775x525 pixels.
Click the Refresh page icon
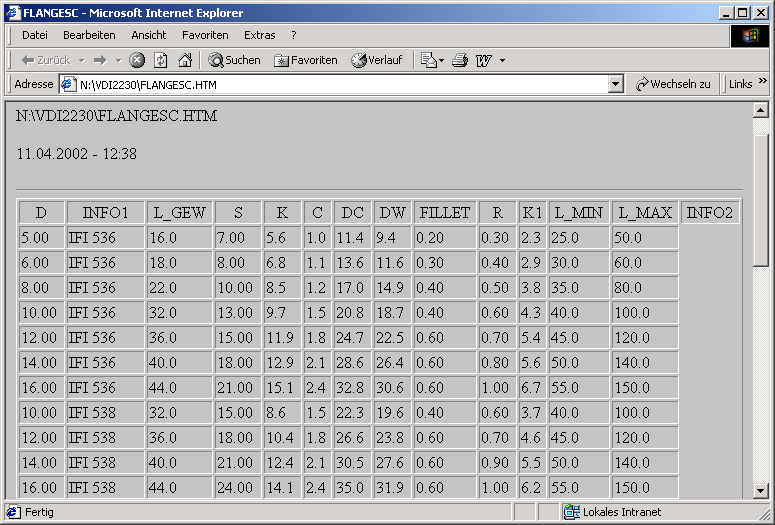click(161, 60)
